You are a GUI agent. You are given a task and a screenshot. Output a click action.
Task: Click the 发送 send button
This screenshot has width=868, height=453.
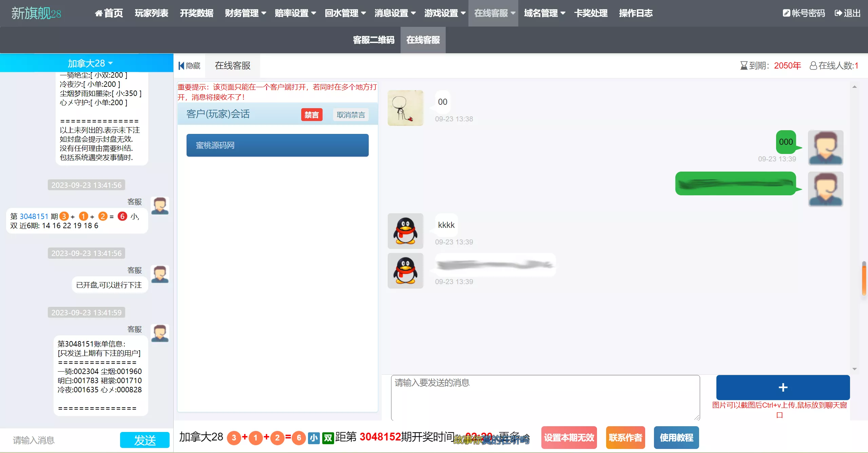[144, 439]
